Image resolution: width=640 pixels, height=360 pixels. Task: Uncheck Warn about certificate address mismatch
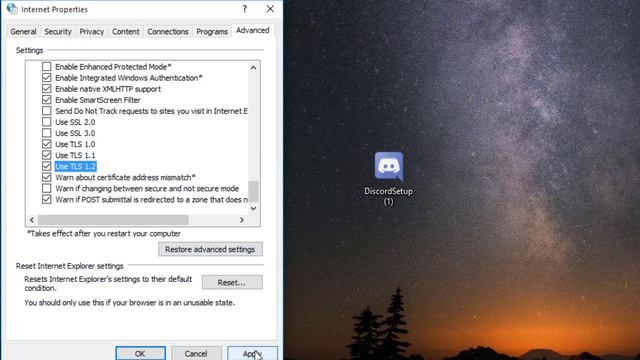[x=47, y=177]
